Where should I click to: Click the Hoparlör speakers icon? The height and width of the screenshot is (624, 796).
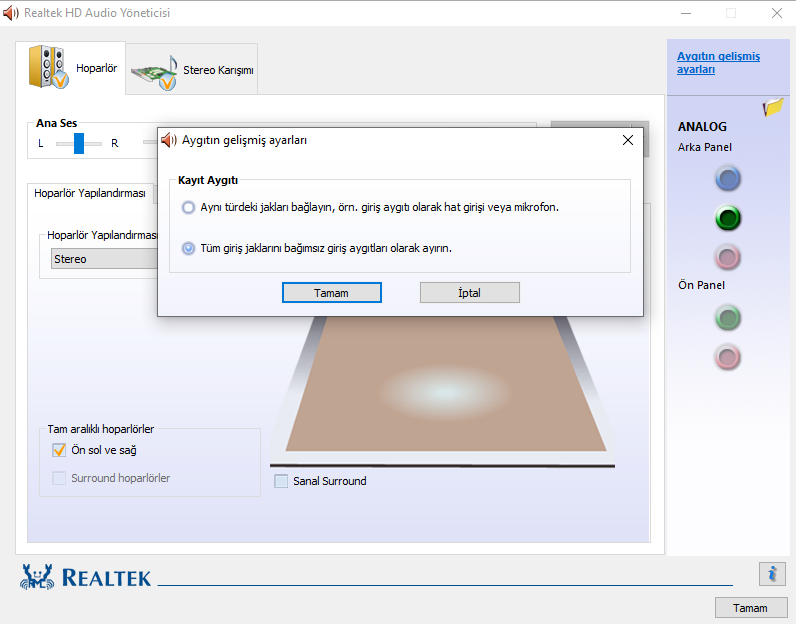[48, 67]
